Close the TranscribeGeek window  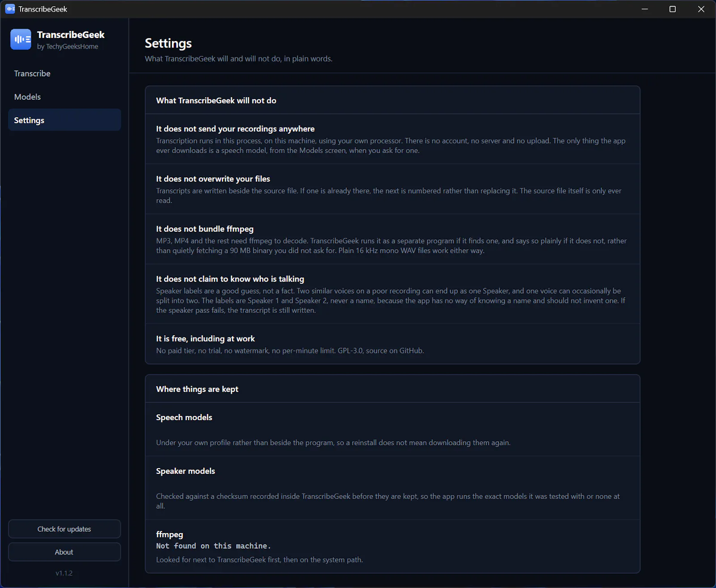tap(701, 9)
